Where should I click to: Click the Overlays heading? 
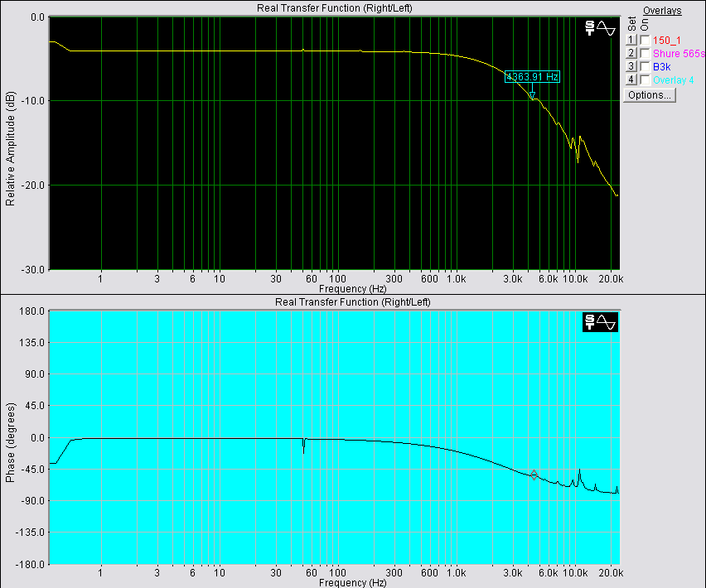pyautogui.click(x=662, y=10)
